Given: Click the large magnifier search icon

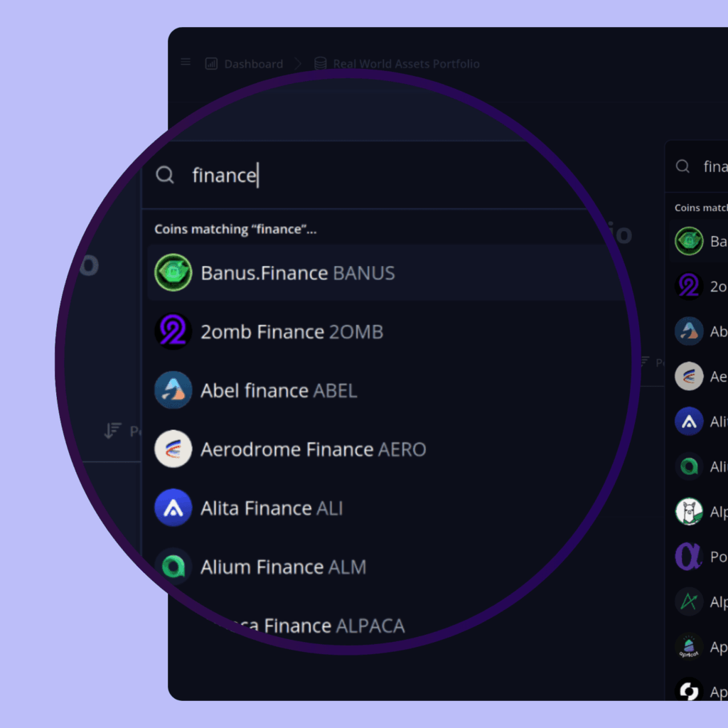Looking at the screenshot, I should click(165, 175).
